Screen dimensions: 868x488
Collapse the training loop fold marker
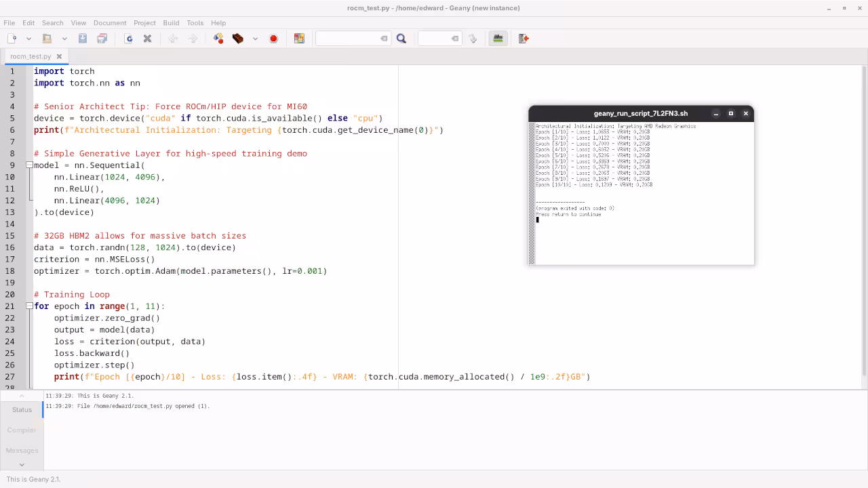click(30, 306)
